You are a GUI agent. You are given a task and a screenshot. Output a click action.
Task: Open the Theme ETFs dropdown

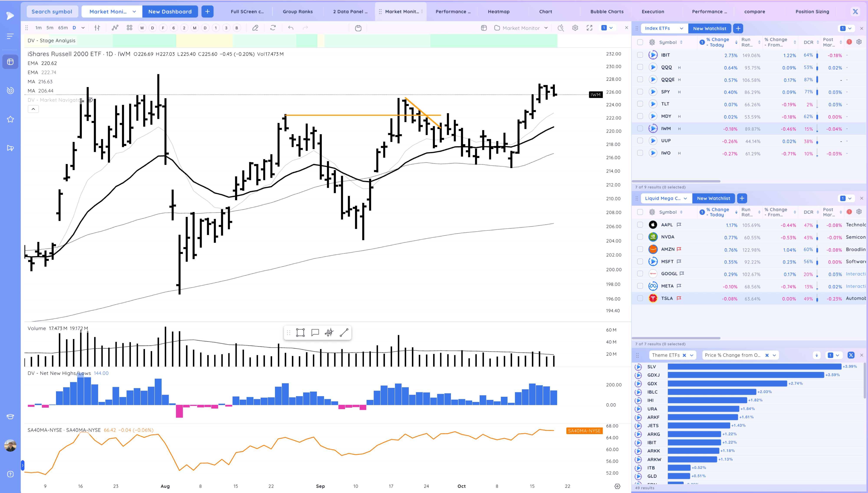pyautogui.click(x=692, y=355)
